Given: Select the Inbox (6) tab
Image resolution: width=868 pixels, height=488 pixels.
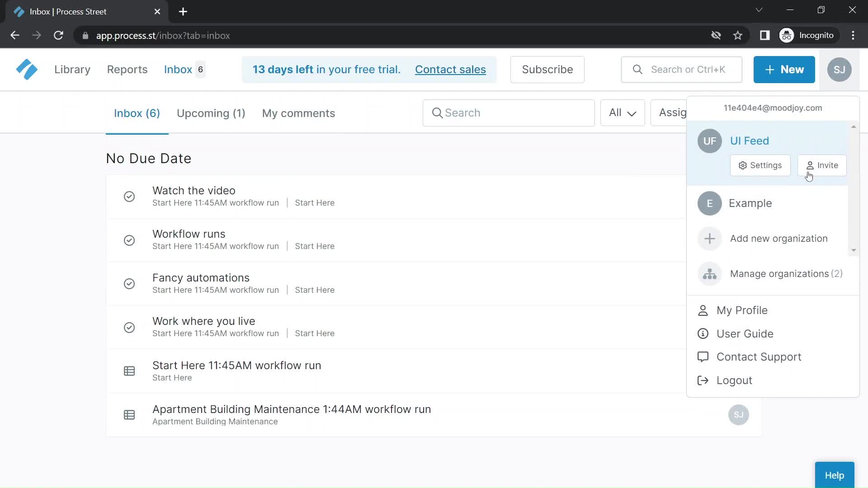Looking at the screenshot, I should pyautogui.click(x=137, y=113).
